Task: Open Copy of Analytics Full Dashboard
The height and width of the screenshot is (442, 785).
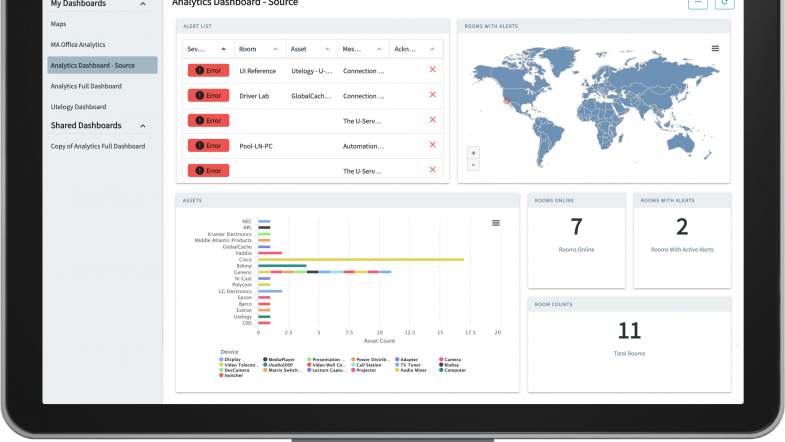Action: [98, 146]
